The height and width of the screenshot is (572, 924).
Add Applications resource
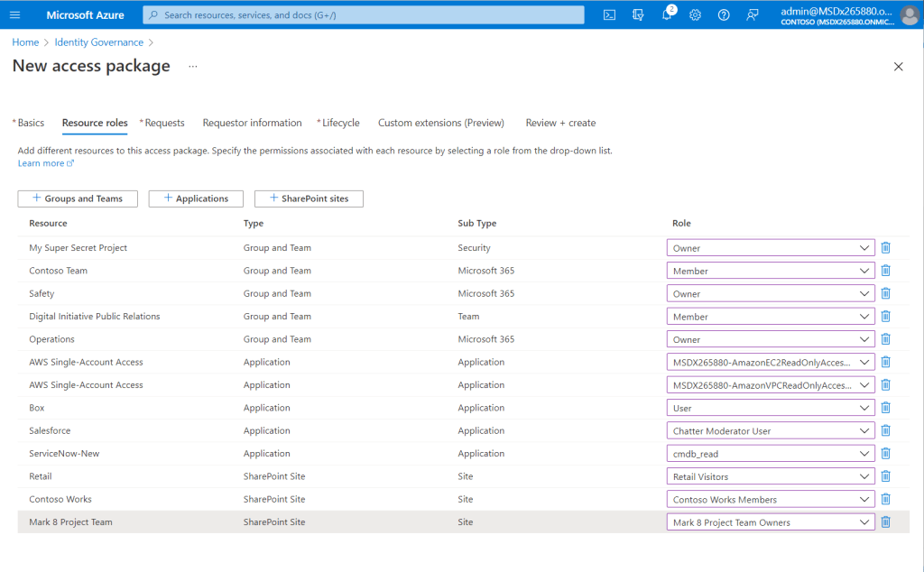coord(196,198)
